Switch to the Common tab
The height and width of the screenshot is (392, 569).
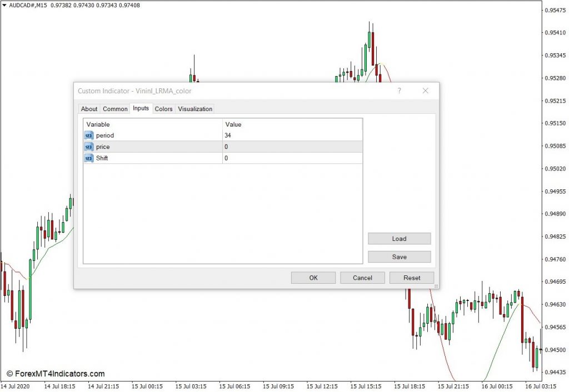[115, 109]
